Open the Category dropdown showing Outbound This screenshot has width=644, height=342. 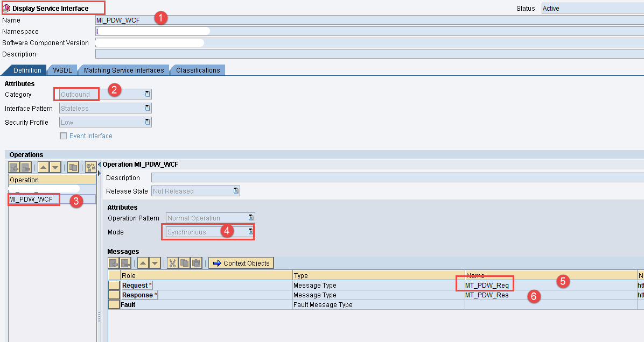(147, 94)
